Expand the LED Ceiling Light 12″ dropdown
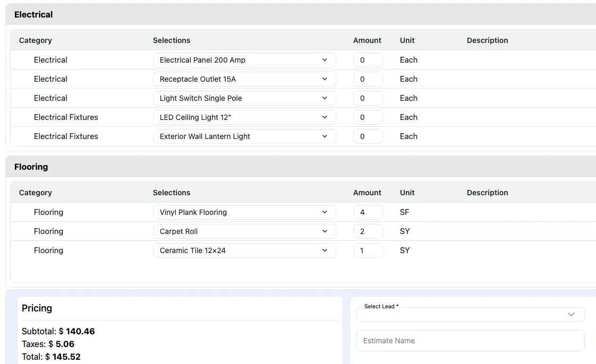Viewport: 596px width, 364px height. point(244,117)
